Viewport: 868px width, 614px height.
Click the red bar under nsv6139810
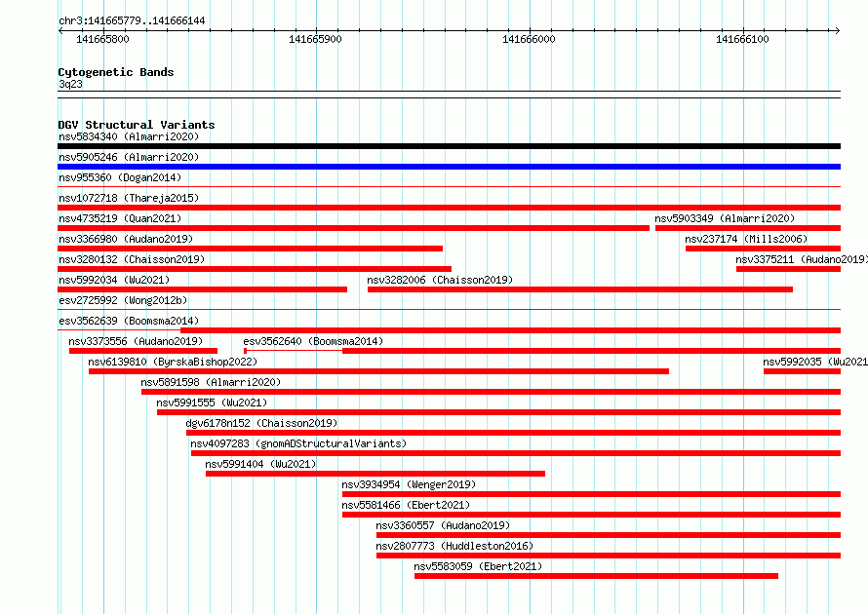coord(378,371)
